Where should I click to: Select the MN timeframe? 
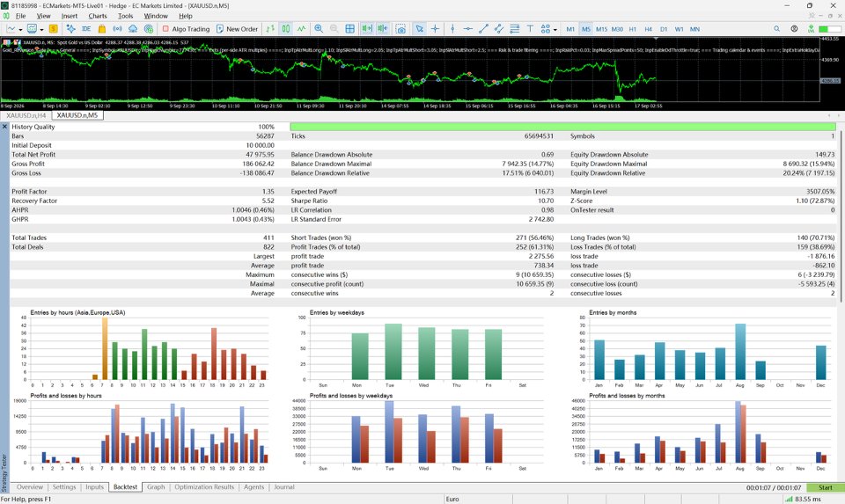pyautogui.click(x=694, y=29)
